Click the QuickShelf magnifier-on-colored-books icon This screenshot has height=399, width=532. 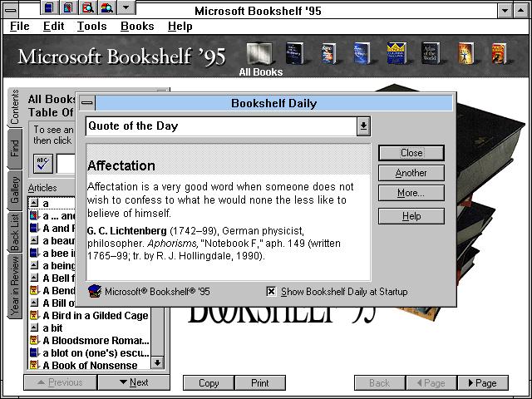107,7
